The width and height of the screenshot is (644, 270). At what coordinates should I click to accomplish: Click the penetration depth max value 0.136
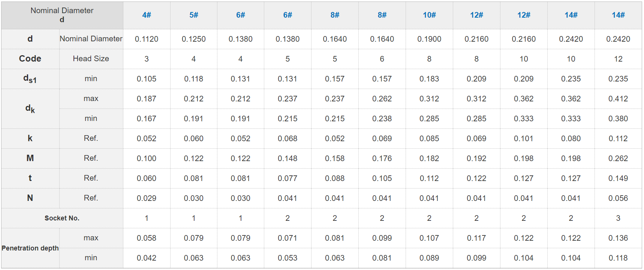pos(618,238)
